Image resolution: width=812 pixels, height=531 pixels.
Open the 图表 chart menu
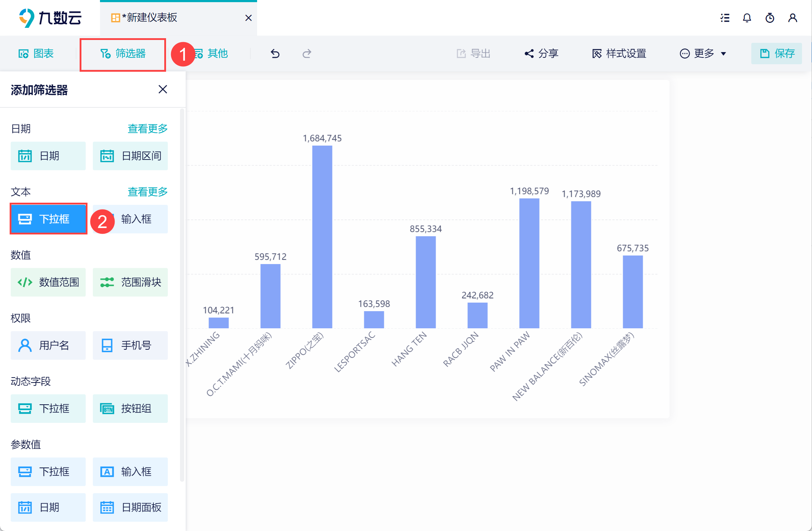(x=36, y=54)
